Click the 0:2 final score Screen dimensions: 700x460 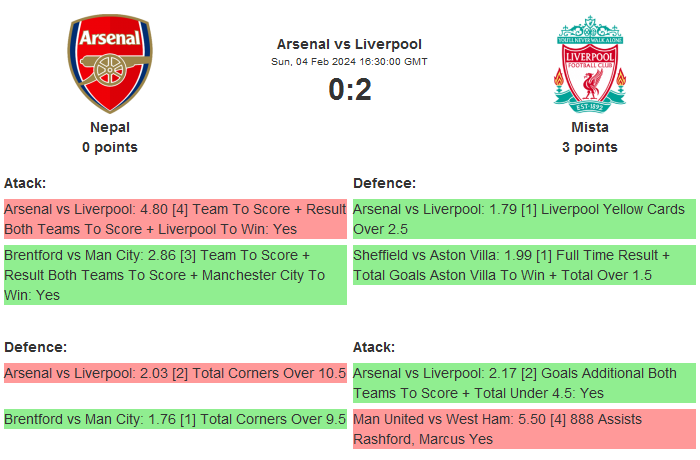click(x=349, y=90)
